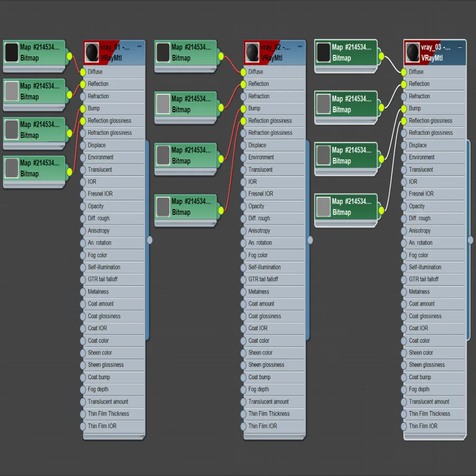Click the Opacity input socket on vray_02
476x476 pixels.
243,207
